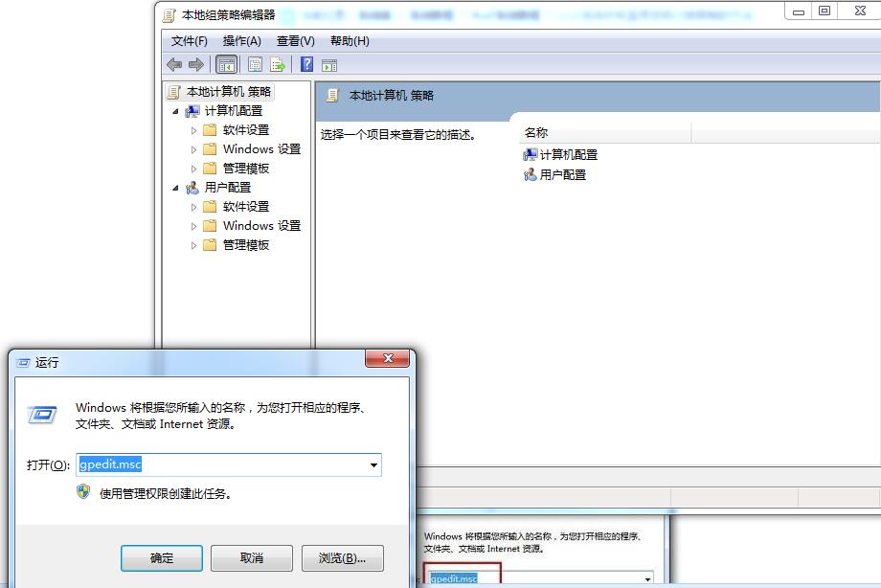Expand 管理模板 under 计算机配置
Viewport: 881px width, 588px height.
coord(193,169)
